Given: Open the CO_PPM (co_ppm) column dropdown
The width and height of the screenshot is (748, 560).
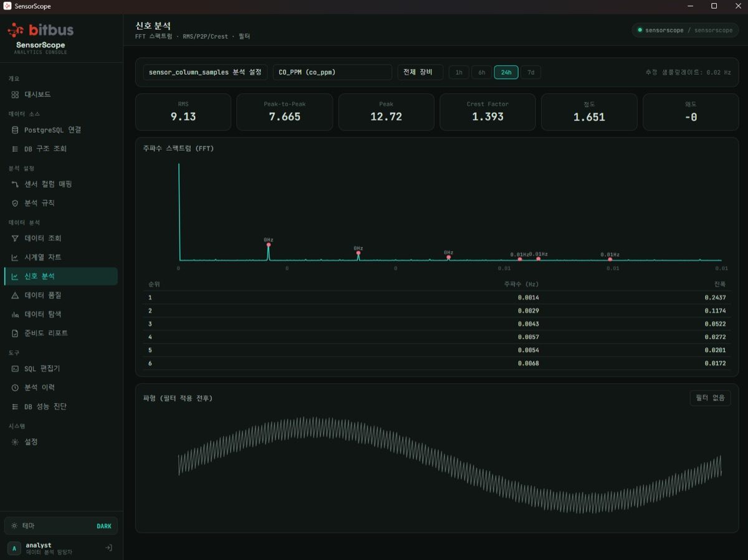Looking at the screenshot, I should pos(332,72).
